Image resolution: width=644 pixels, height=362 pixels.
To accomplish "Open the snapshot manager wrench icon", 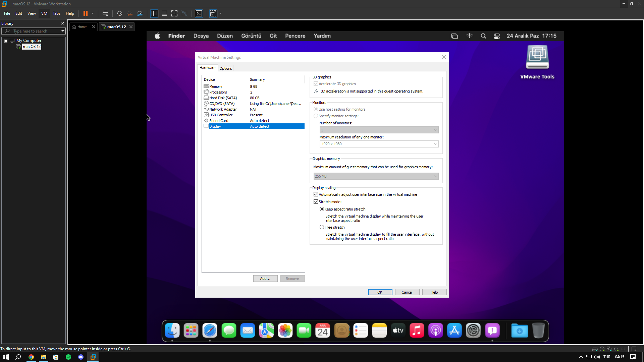I will click(140, 13).
